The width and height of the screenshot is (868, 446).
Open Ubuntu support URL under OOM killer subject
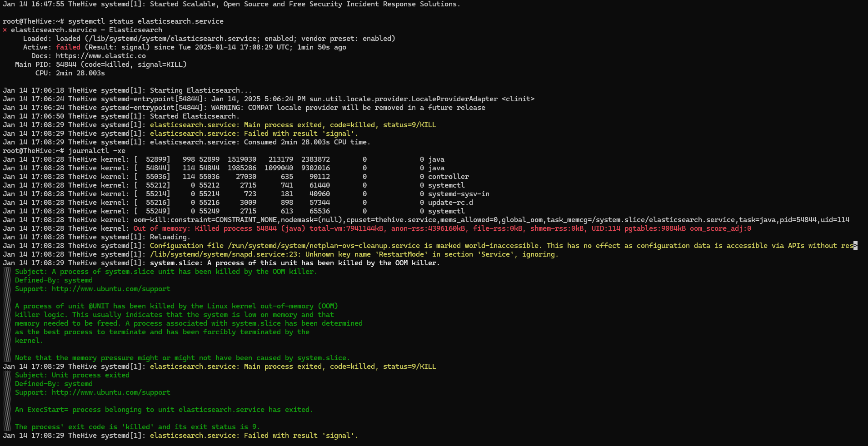(111, 289)
